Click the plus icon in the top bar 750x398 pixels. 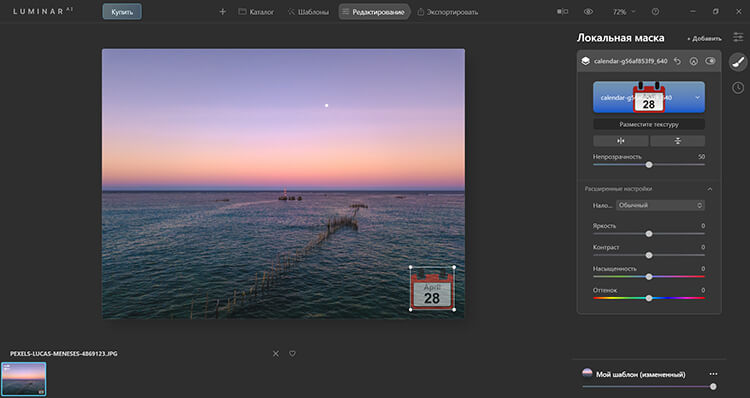point(222,12)
